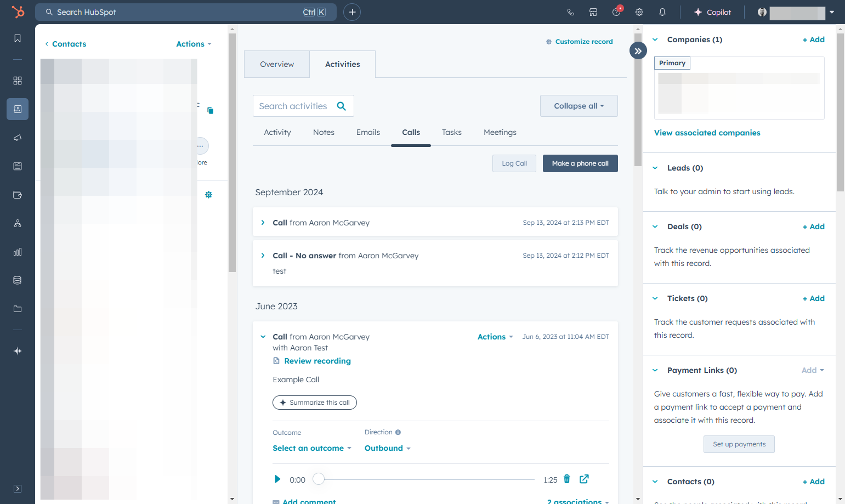845x504 pixels.
Task: Open the call recording in new window
Action: [x=584, y=479]
